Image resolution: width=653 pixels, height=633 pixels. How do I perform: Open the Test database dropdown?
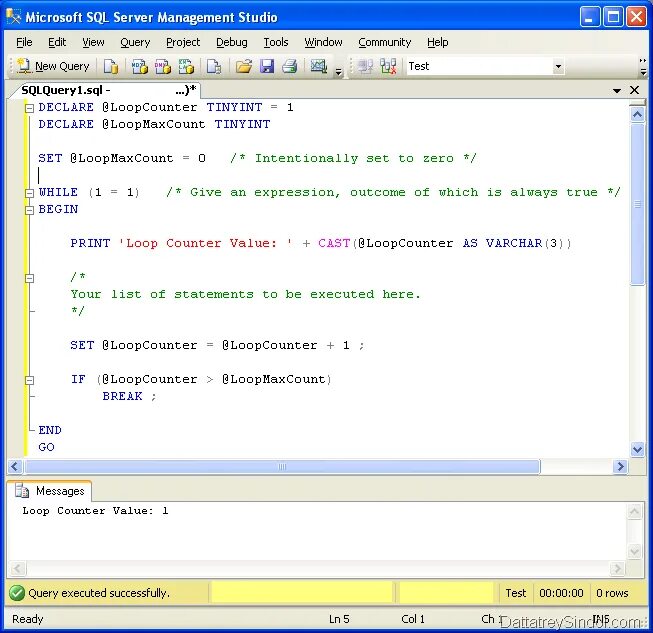pos(558,66)
